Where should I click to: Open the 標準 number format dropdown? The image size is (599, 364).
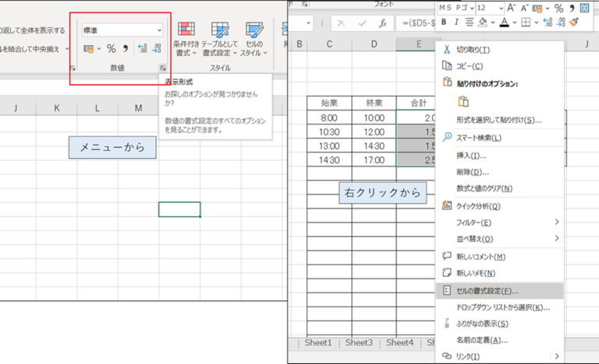point(160,30)
